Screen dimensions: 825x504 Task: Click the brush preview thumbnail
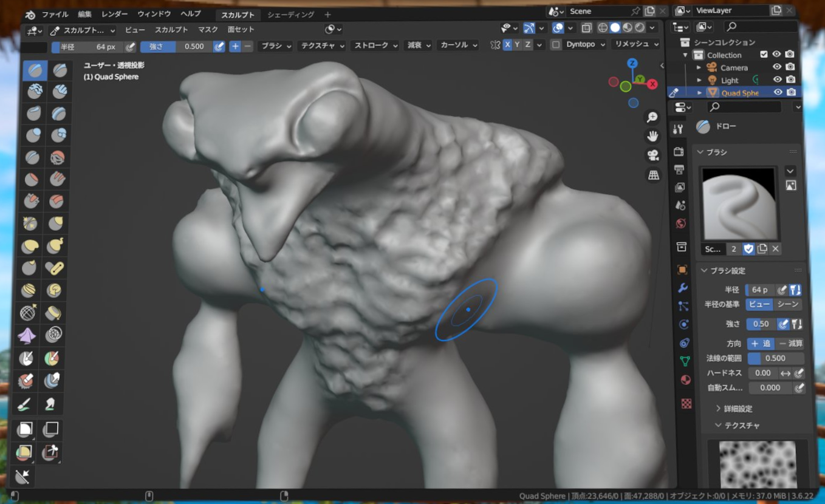tap(739, 203)
